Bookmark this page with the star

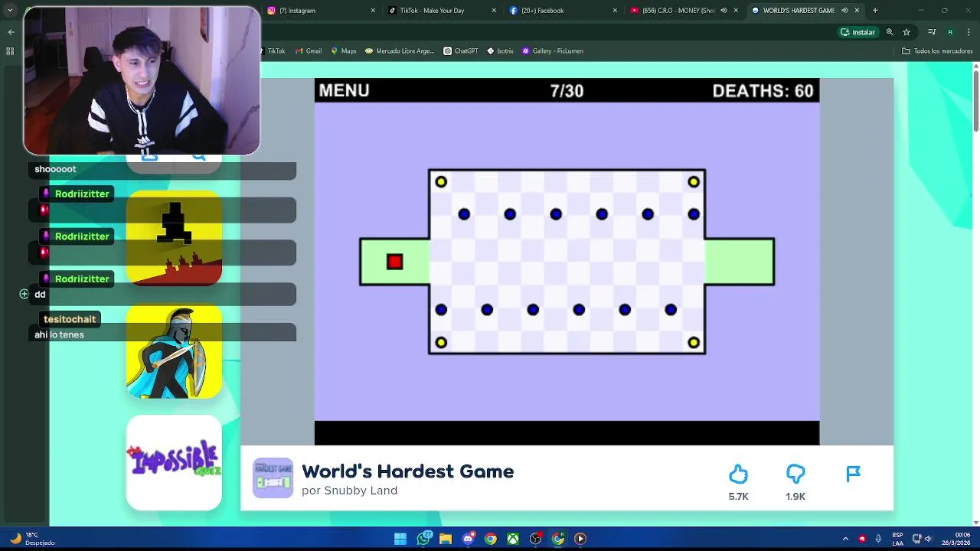tap(906, 32)
